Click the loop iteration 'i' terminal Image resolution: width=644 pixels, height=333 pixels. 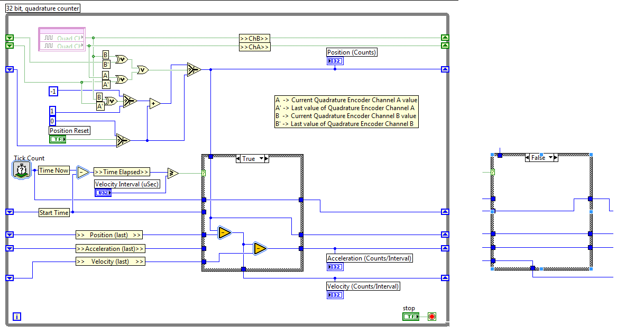click(17, 317)
